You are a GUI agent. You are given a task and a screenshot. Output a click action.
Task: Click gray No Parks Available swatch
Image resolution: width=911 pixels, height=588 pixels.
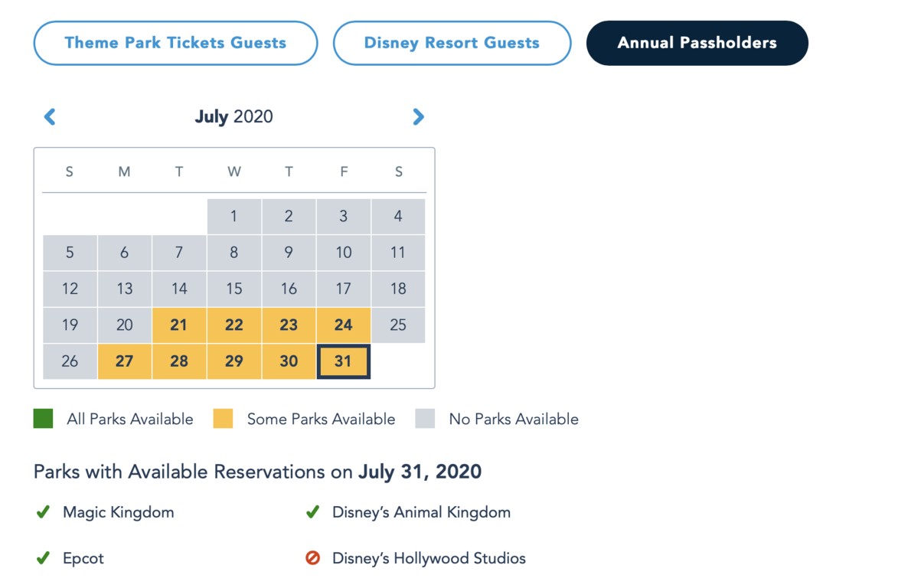point(425,419)
